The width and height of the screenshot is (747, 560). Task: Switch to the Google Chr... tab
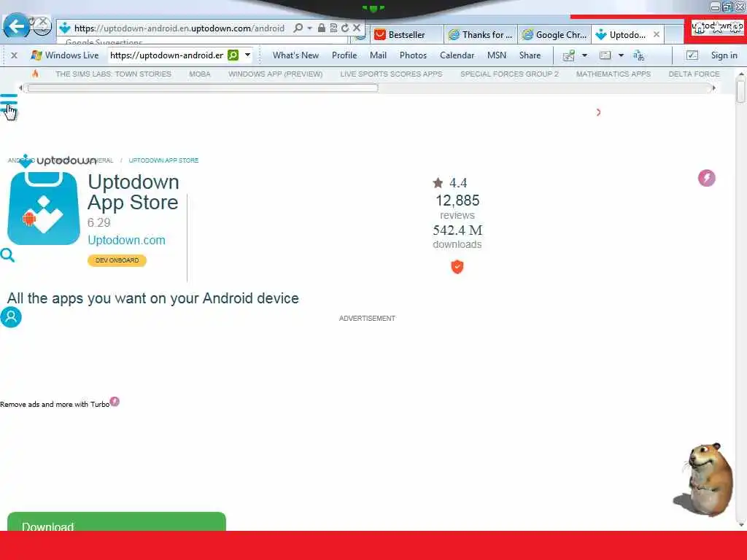[554, 35]
